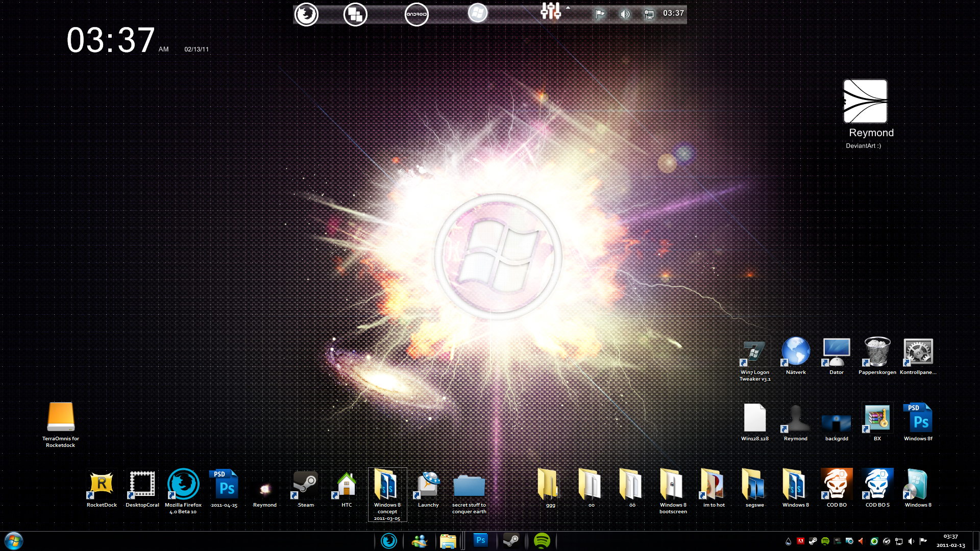Open the Reymond DeviantArt widget icon
The width and height of the screenshot is (980, 551).
click(x=865, y=101)
